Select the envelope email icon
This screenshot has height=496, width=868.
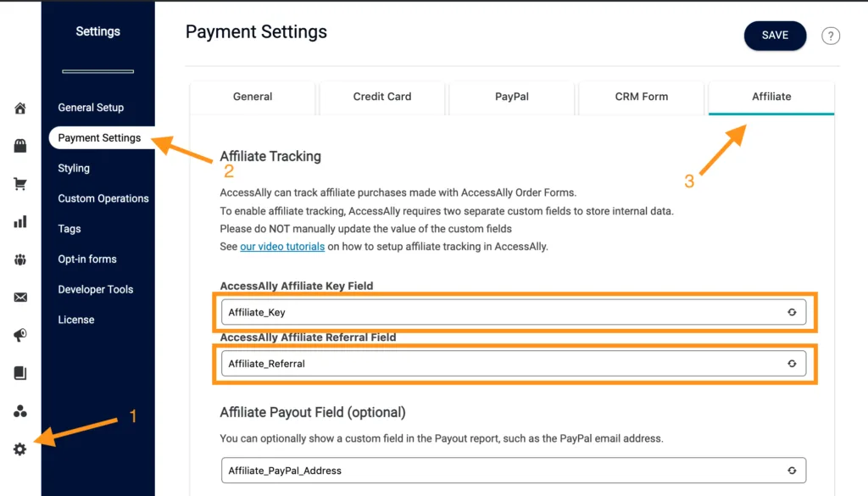click(x=19, y=298)
